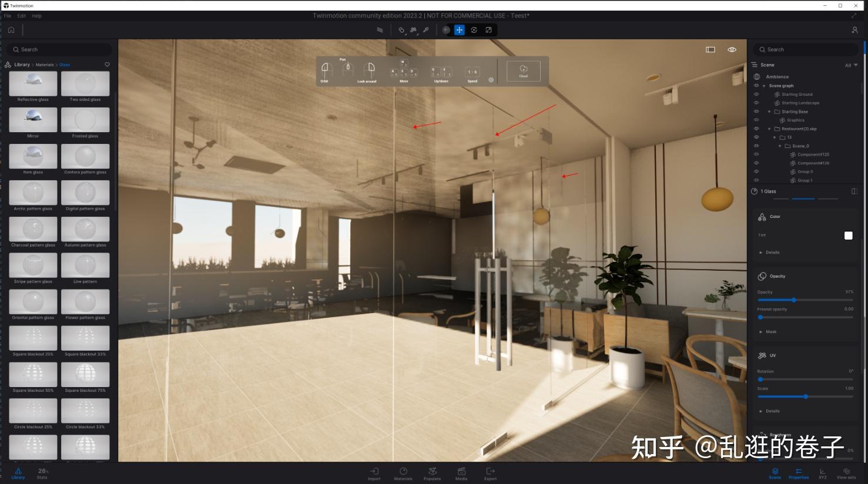Switch to the Stats tab

click(x=42, y=473)
